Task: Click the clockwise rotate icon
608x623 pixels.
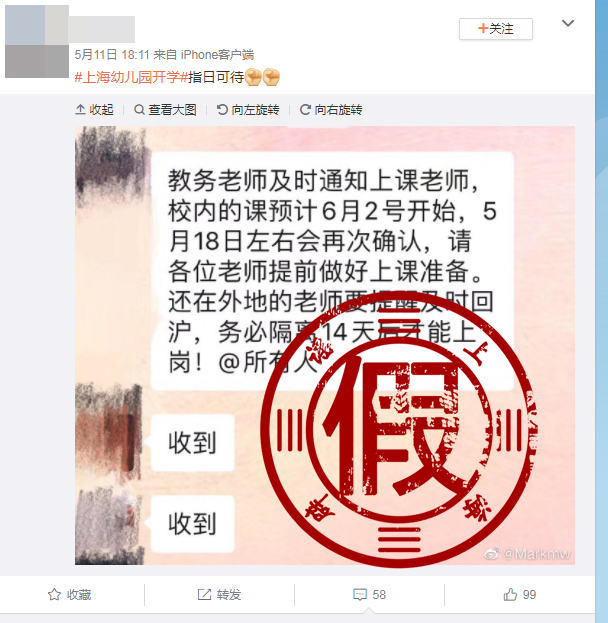Action: [x=305, y=109]
